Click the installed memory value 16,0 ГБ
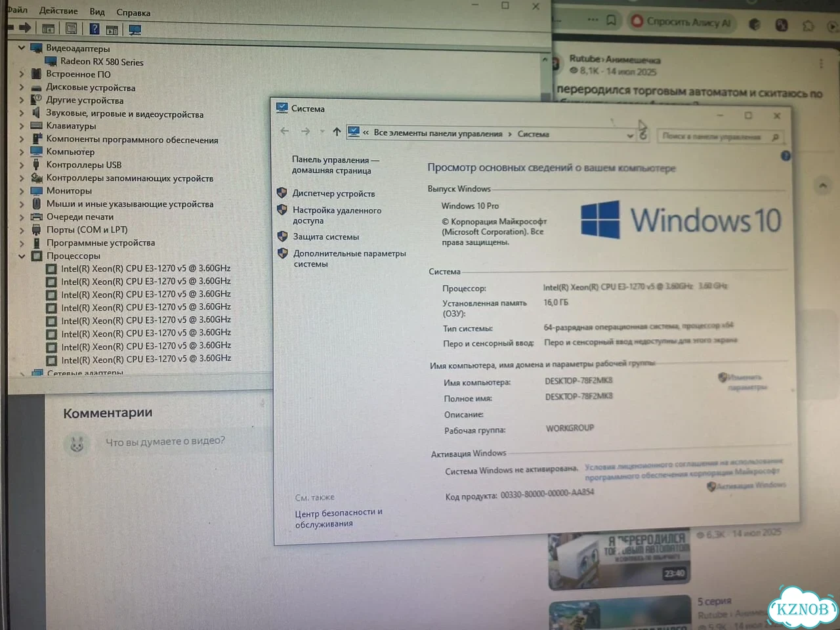 [x=556, y=303]
